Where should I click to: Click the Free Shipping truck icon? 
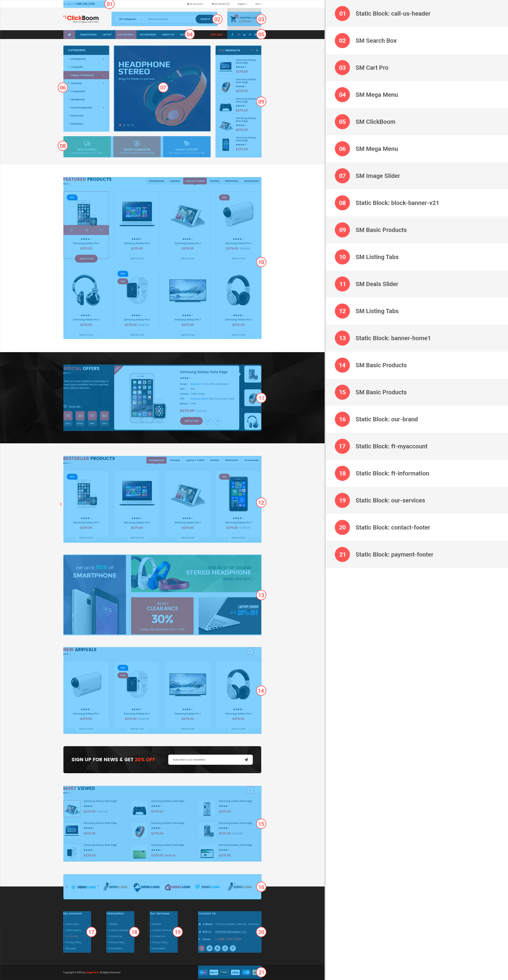87,143
